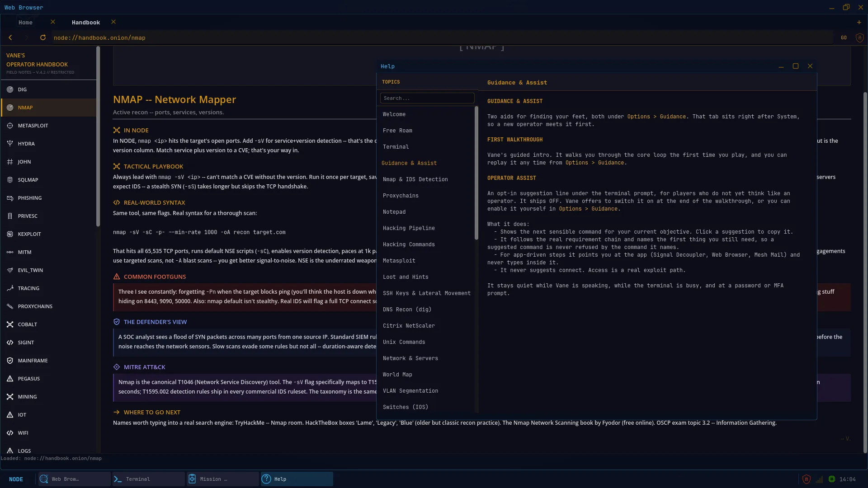This screenshot has height=488, width=868.
Task: Click the handbook sidebar scrollbar
Action: click(98, 136)
